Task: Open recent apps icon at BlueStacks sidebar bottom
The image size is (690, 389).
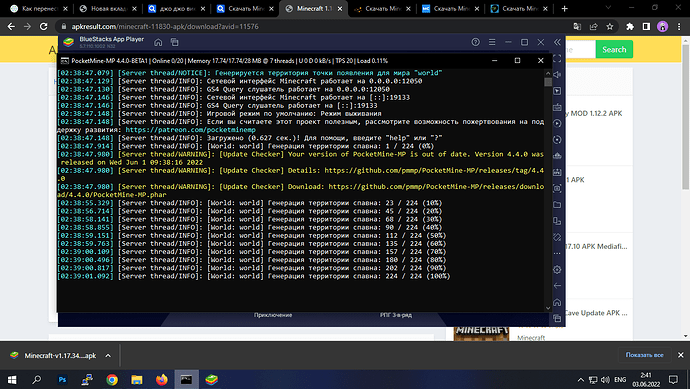Action: 557,318
